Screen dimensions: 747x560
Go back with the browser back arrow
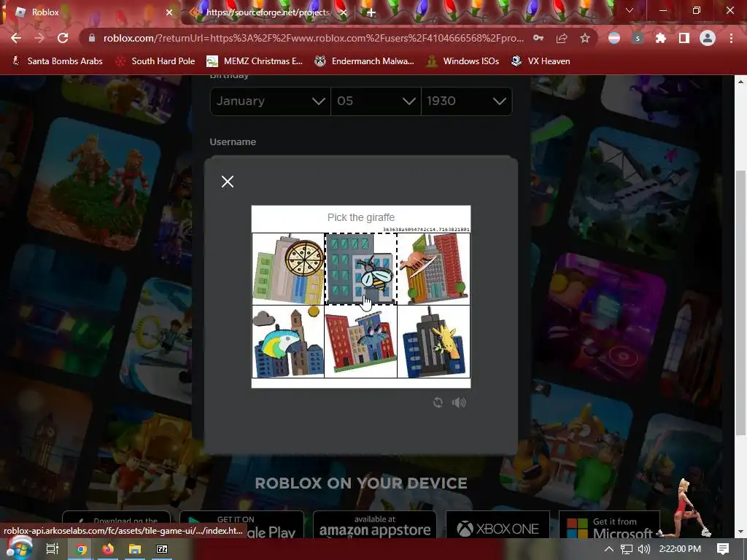[x=16, y=38]
